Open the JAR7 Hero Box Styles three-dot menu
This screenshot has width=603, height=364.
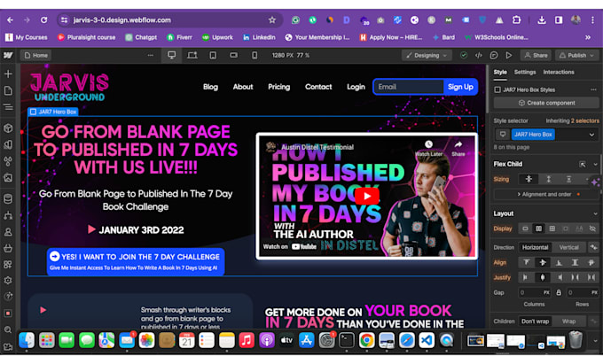[593, 89]
